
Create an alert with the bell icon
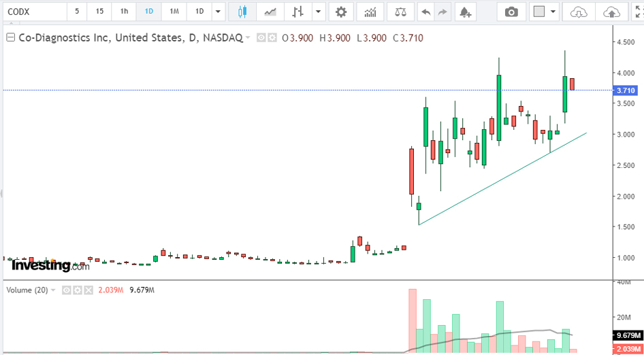[x=466, y=12]
